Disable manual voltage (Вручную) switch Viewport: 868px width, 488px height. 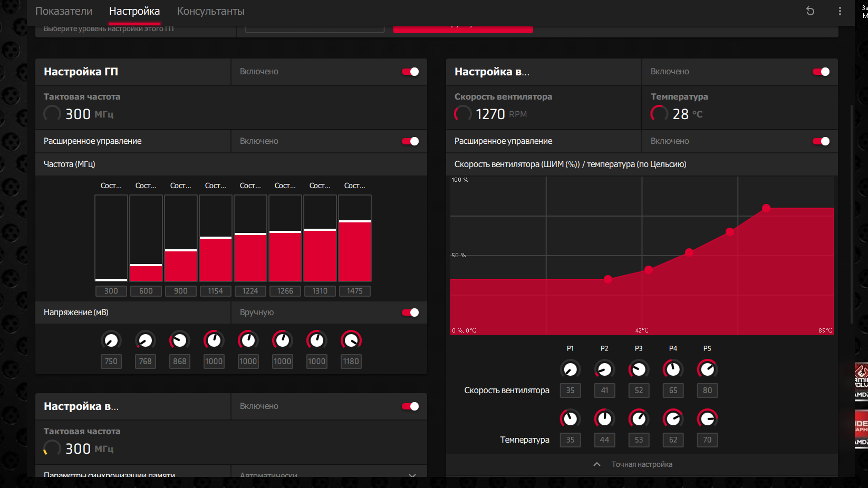(410, 313)
